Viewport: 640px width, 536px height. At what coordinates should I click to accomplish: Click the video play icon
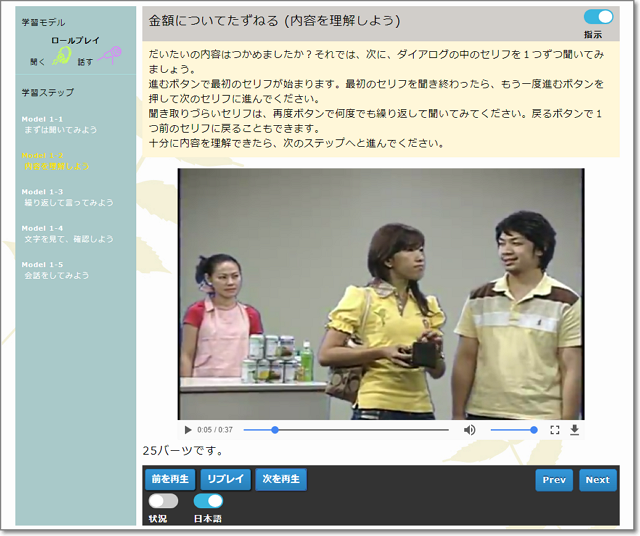point(187,430)
